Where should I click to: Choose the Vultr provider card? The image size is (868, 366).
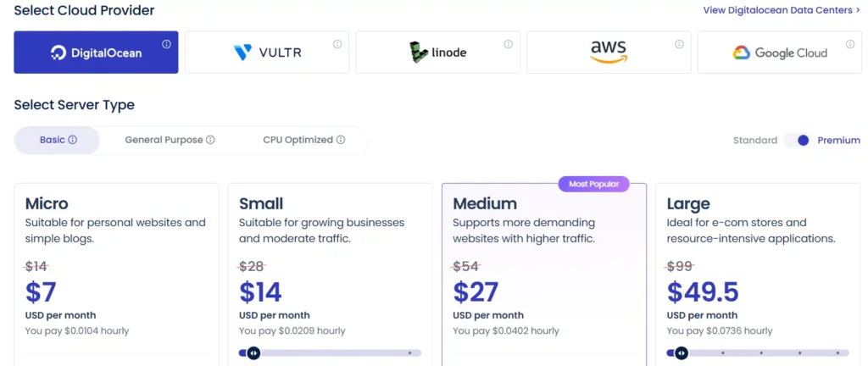(x=267, y=53)
